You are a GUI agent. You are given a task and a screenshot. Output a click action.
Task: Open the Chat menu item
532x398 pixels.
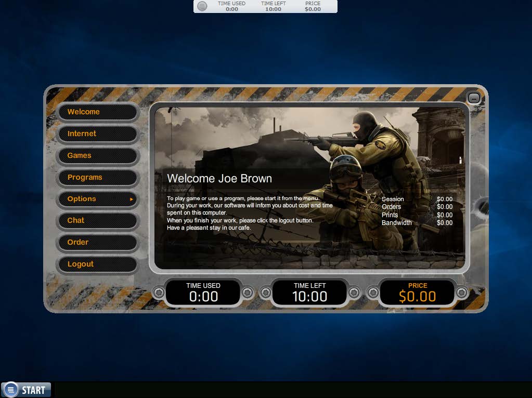(98, 221)
